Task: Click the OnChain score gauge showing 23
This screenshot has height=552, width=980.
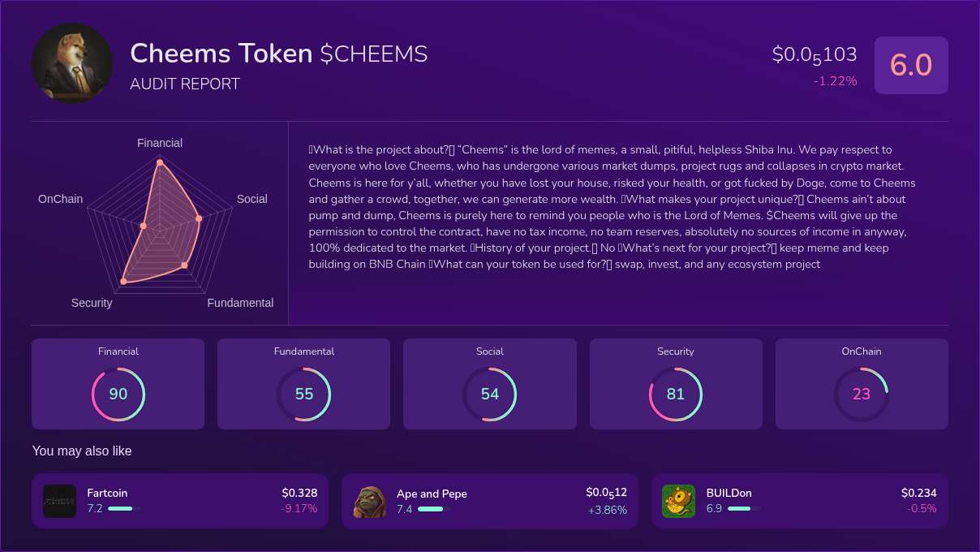Action: (862, 394)
